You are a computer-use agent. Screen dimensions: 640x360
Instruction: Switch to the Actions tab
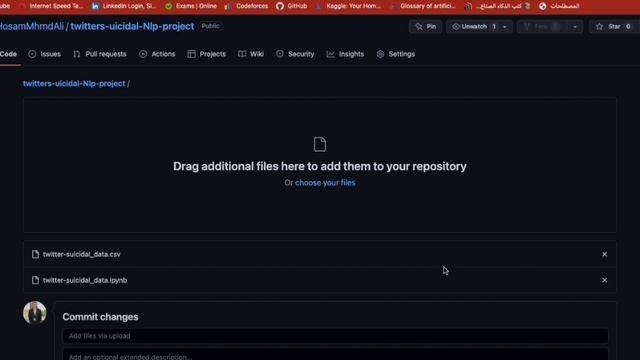click(x=157, y=54)
